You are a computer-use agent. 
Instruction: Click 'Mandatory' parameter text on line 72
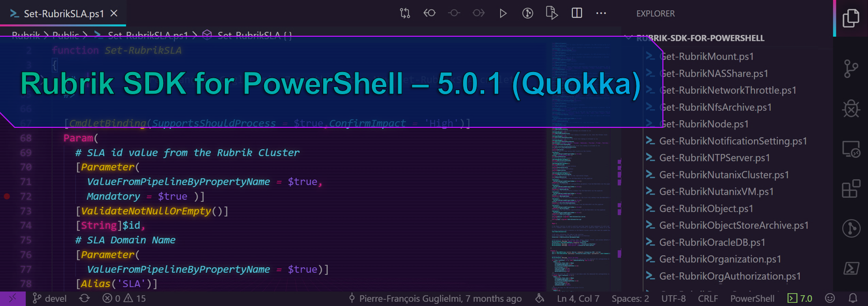(x=113, y=196)
